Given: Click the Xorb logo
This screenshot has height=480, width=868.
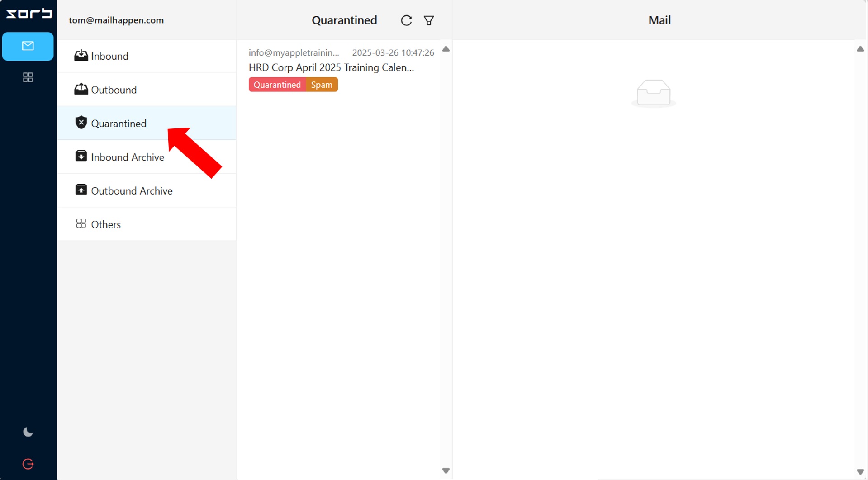Looking at the screenshot, I should pyautogui.click(x=28, y=14).
